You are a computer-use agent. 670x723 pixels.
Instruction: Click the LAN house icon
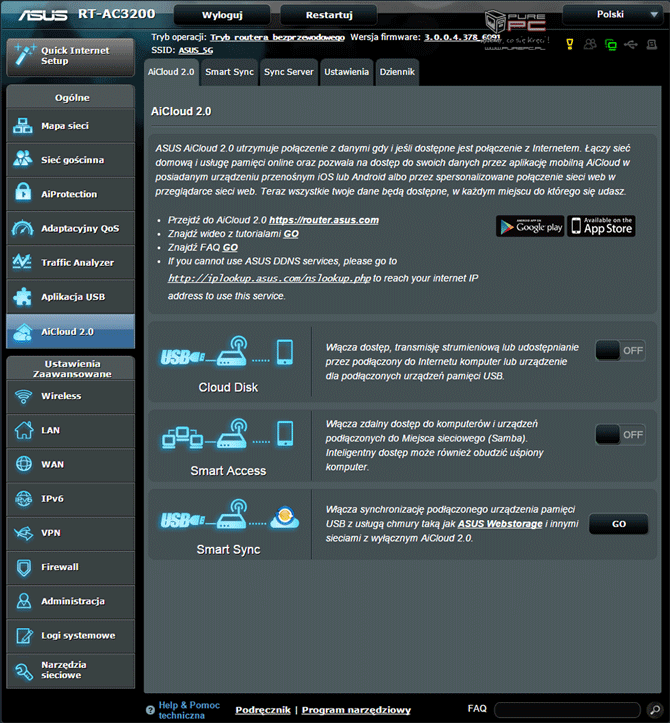point(24,430)
